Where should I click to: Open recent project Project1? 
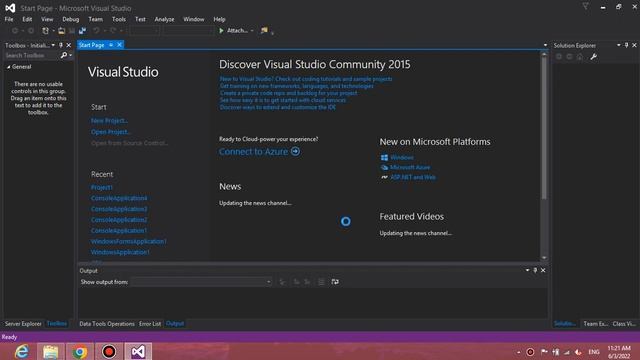102,187
